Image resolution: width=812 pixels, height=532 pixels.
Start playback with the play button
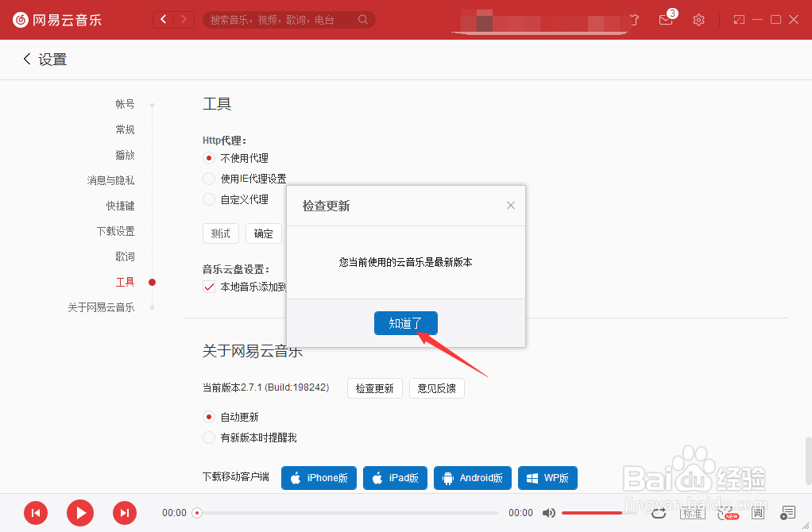[80, 513]
